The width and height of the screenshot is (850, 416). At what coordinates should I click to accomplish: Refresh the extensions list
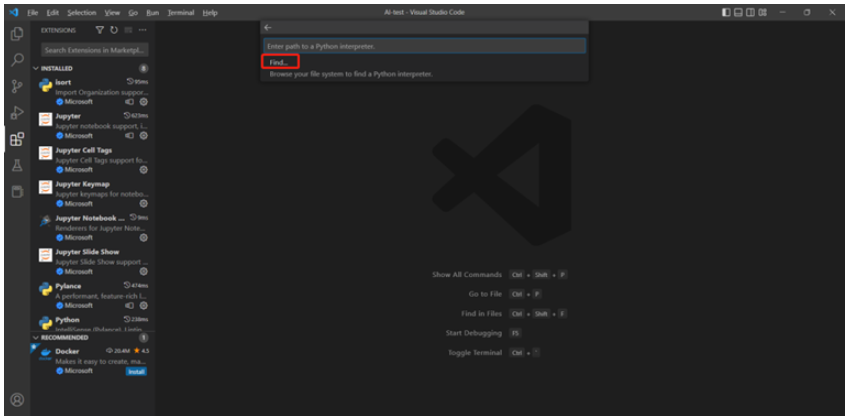[114, 30]
